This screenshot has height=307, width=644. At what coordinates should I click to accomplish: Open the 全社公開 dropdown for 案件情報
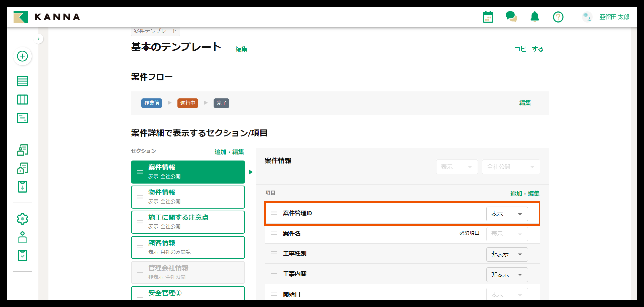tap(511, 167)
